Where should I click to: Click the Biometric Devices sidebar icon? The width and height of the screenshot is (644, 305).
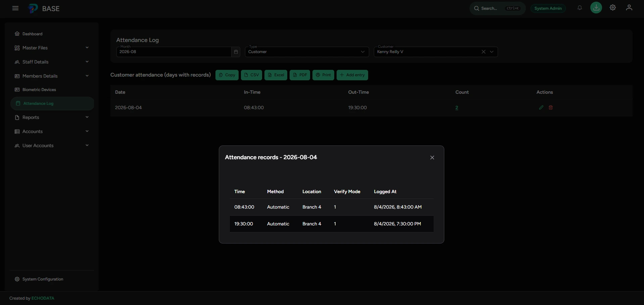[x=17, y=90]
